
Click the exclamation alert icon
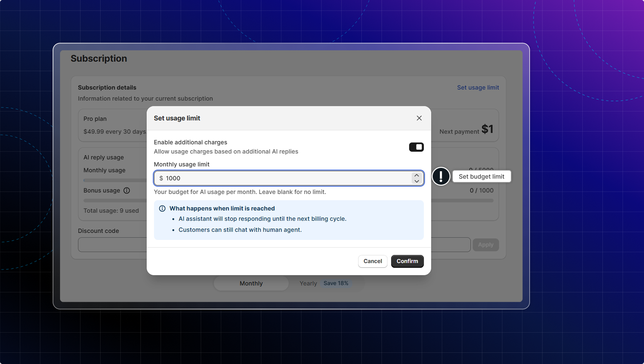pyautogui.click(x=441, y=176)
